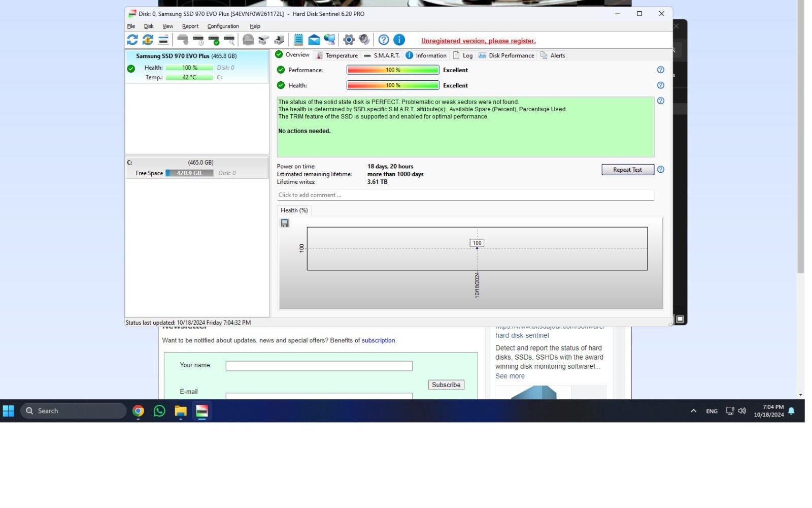The width and height of the screenshot is (812, 508).
Task: Open WhatsApp from the taskbar
Action: (x=159, y=411)
